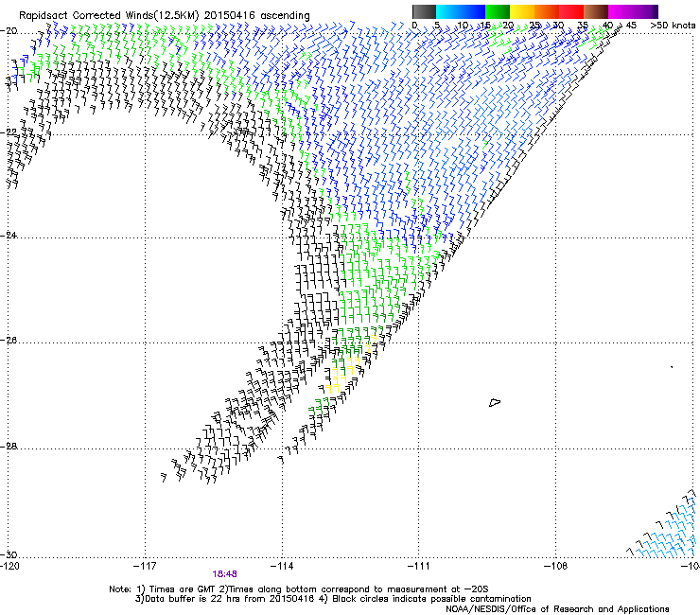Image resolution: width=700 pixels, height=615 pixels.
Task: Click the '0' legend scale number
Action: point(414,25)
